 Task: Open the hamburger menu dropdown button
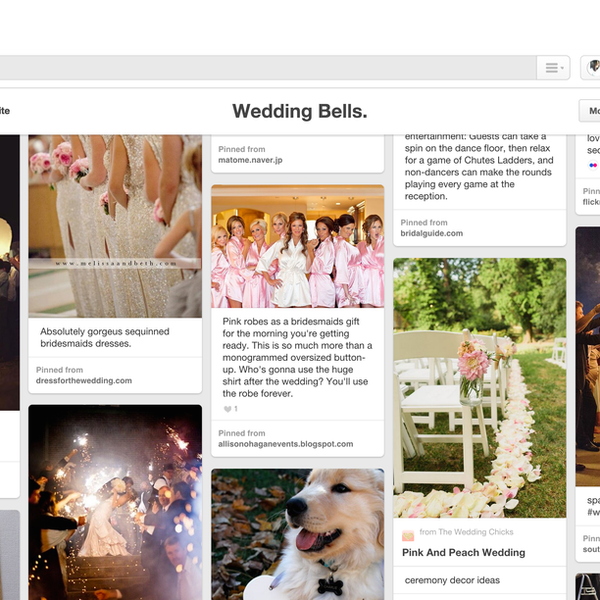[553, 68]
